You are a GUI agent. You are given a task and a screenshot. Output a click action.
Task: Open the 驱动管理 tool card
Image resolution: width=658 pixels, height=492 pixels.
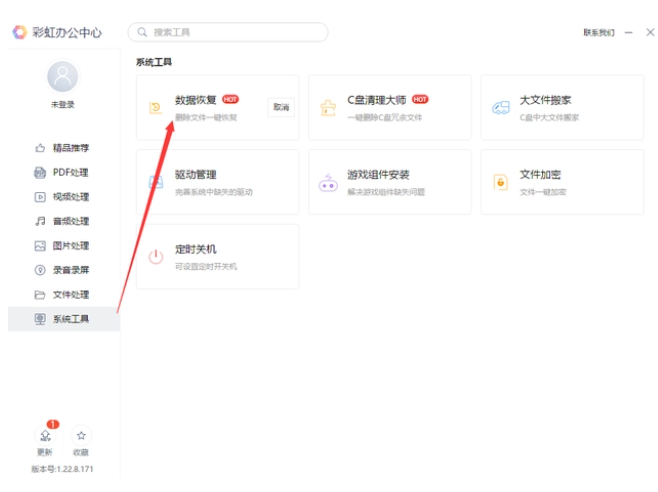point(217,182)
